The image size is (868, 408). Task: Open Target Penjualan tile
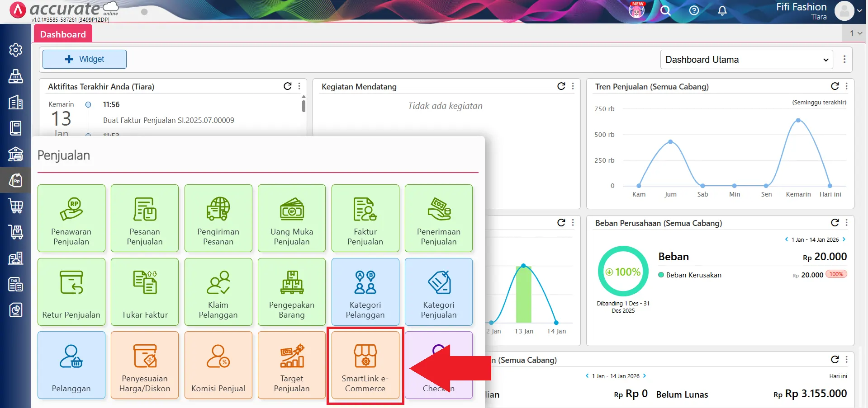point(292,365)
